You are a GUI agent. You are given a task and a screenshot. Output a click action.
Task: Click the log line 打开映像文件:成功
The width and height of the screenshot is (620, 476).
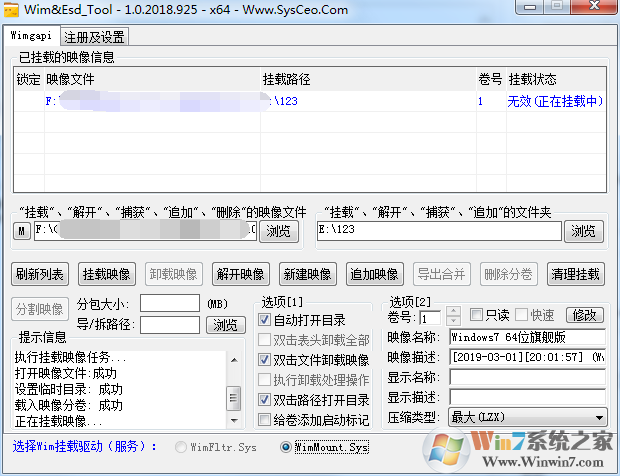[x=66, y=373]
